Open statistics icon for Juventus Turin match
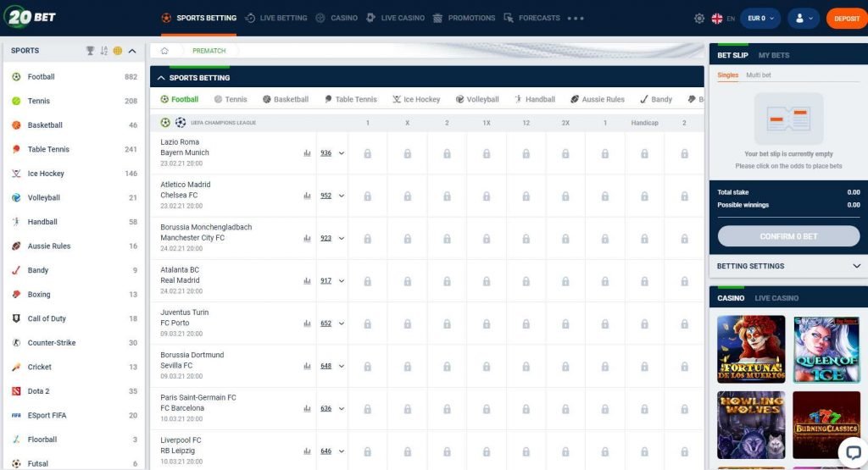This screenshot has width=868, height=470. coord(307,323)
